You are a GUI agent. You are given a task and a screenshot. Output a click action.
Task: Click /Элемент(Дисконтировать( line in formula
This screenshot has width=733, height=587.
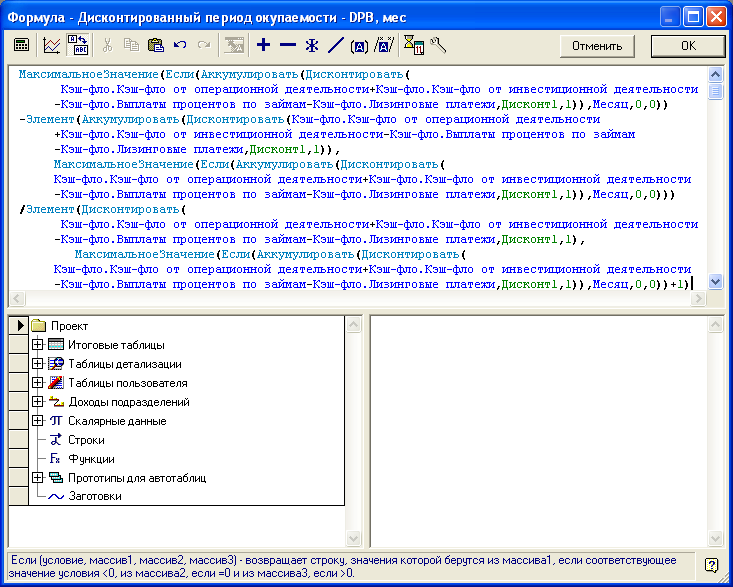click(103, 209)
